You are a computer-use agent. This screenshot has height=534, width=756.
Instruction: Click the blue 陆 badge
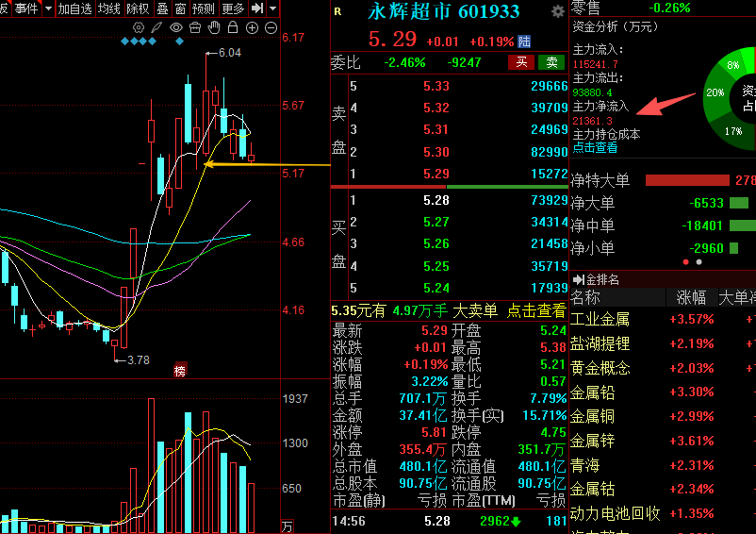coord(524,42)
